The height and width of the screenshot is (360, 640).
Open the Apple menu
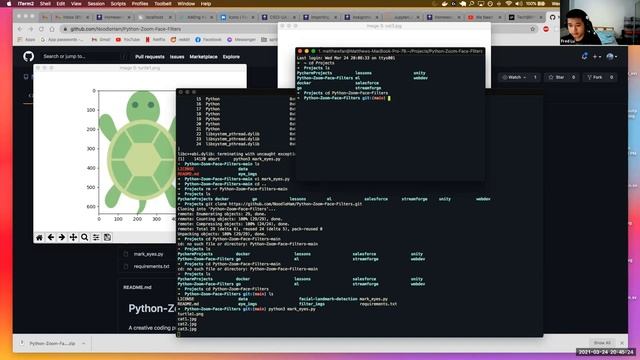9,4
